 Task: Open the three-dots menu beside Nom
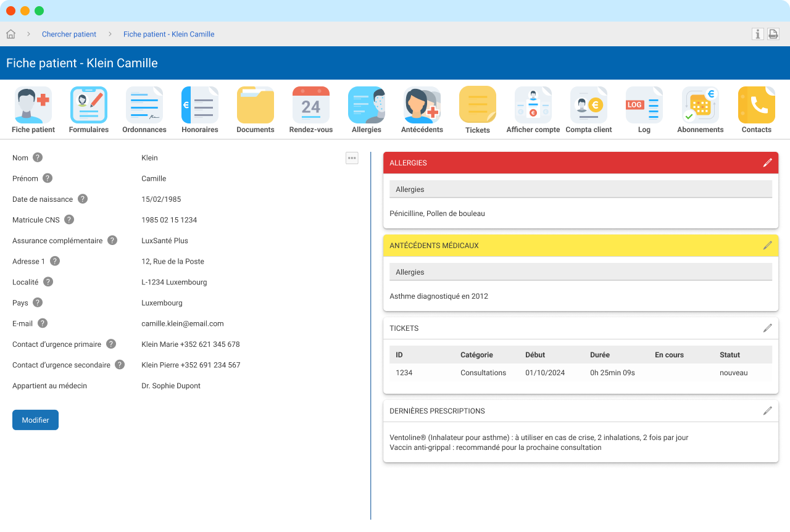pyautogui.click(x=352, y=158)
